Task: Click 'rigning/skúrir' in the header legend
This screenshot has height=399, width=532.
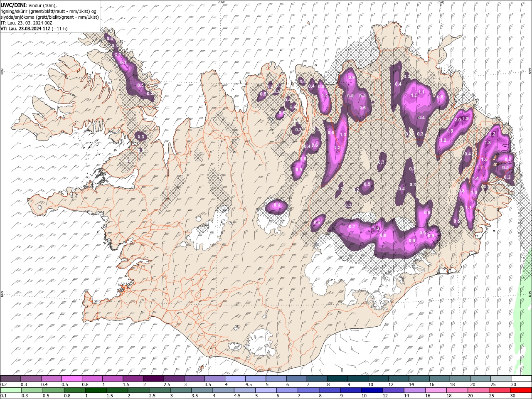Action: click(14, 11)
